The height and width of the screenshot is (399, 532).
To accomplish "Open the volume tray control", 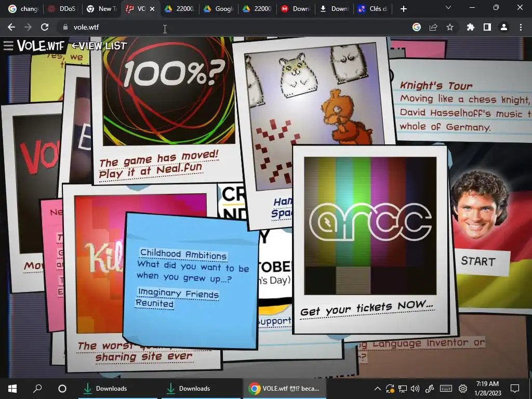I will click(415, 389).
